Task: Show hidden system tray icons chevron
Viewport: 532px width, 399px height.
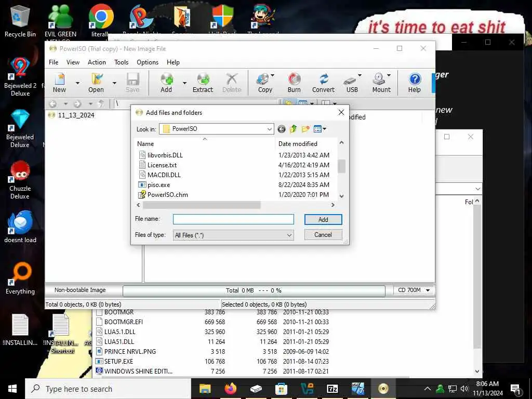Action: (428, 389)
